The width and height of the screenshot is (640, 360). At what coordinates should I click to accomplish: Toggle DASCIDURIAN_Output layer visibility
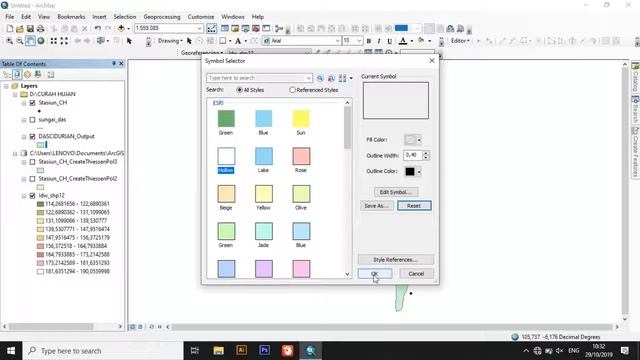click(33, 136)
